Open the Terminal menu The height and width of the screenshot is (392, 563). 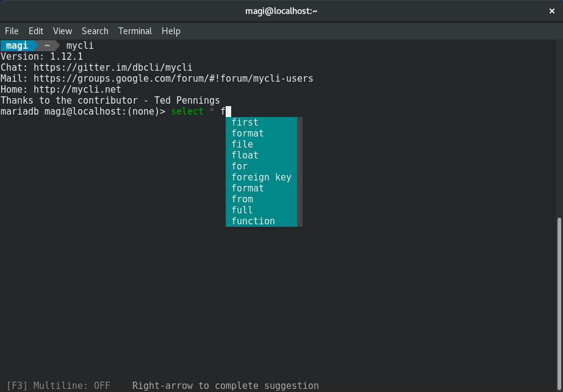pos(135,31)
